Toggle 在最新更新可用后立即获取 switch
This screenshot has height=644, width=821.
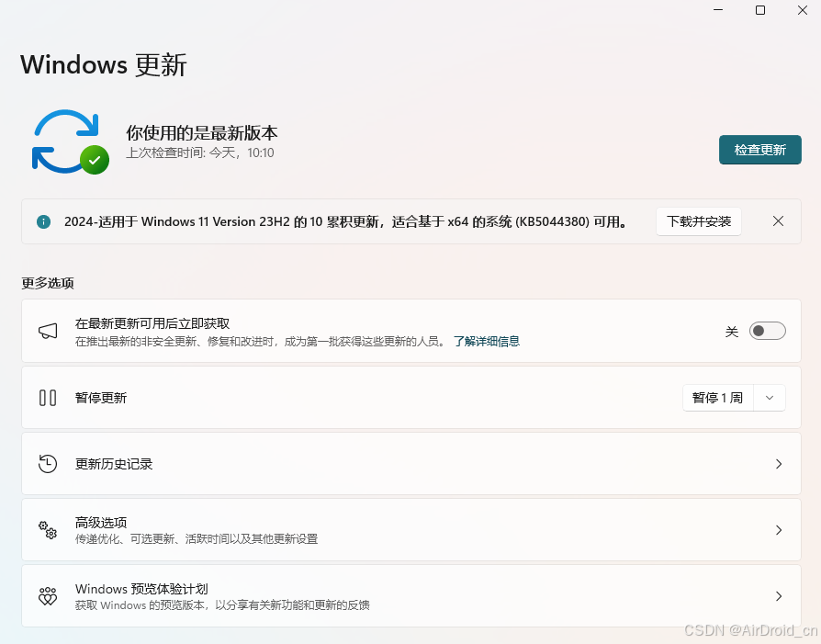click(x=767, y=331)
